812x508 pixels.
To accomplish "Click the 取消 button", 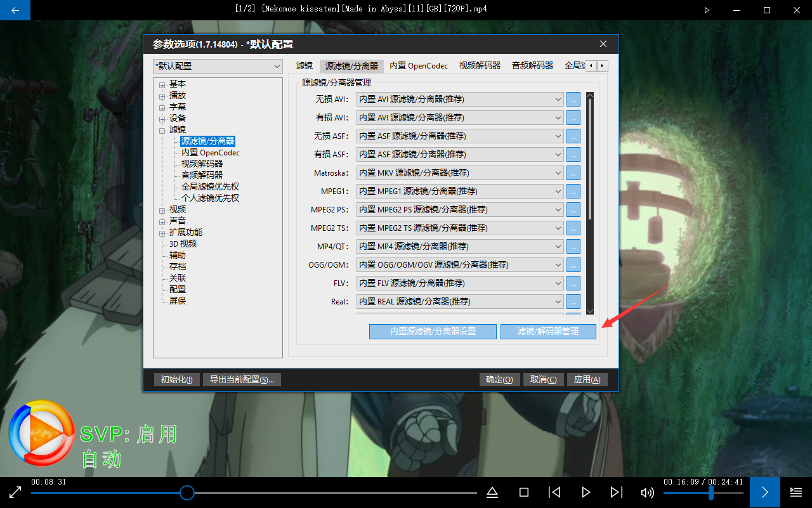I will 544,380.
